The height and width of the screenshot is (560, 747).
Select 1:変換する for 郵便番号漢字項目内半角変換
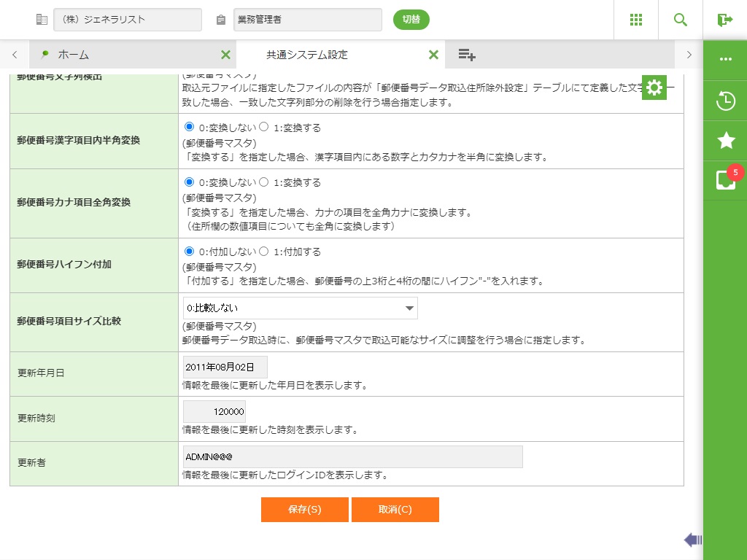point(264,128)
